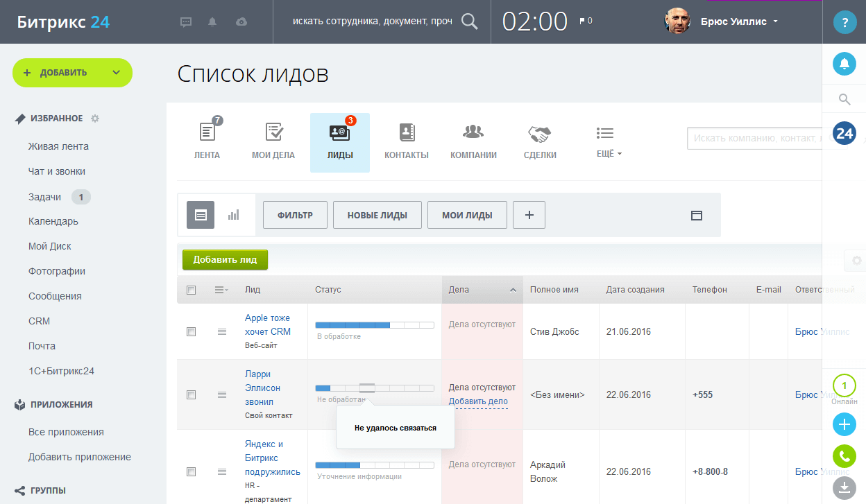The height and width of the screenshot is (504, 866).
Task: Click Bruce Willis avatar photo
Action: (677, 21)
